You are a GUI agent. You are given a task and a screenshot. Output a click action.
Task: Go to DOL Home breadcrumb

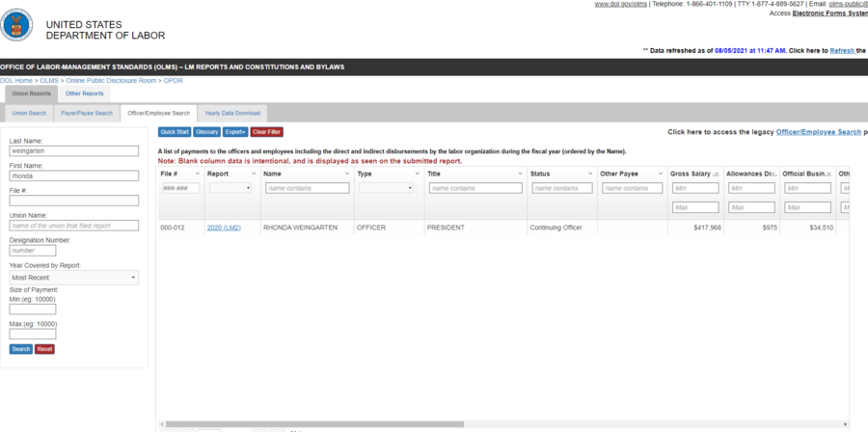pos(16,81)
